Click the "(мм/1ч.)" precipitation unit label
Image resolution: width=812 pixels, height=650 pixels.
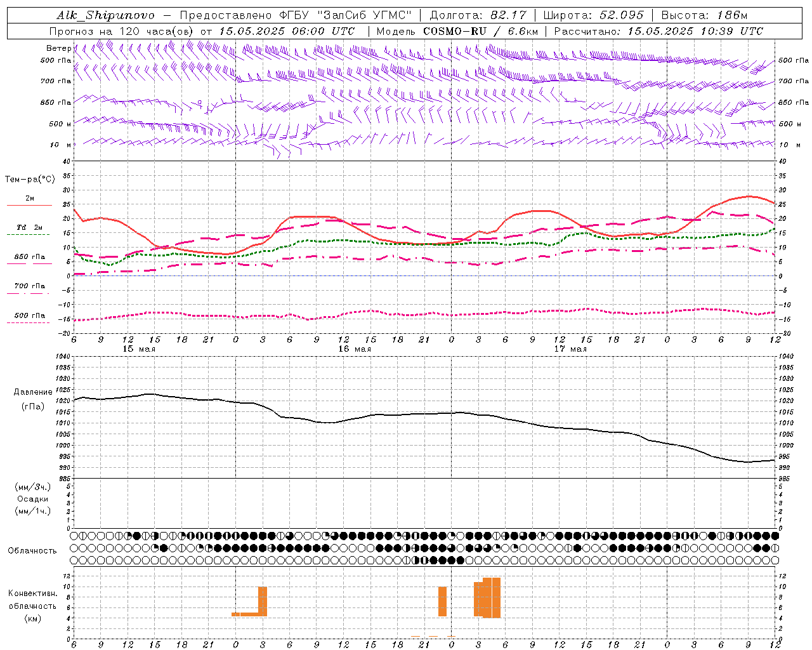click(33, 511)
